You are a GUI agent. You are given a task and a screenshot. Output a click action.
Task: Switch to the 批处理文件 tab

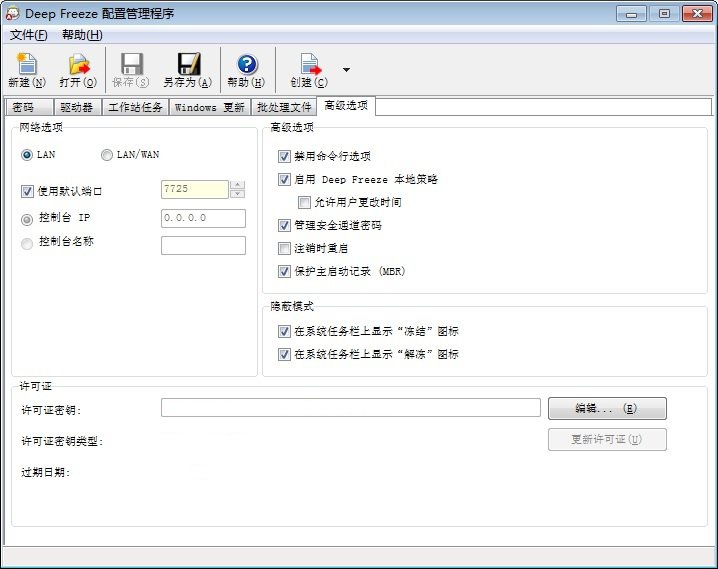click(x=284, y=107)
